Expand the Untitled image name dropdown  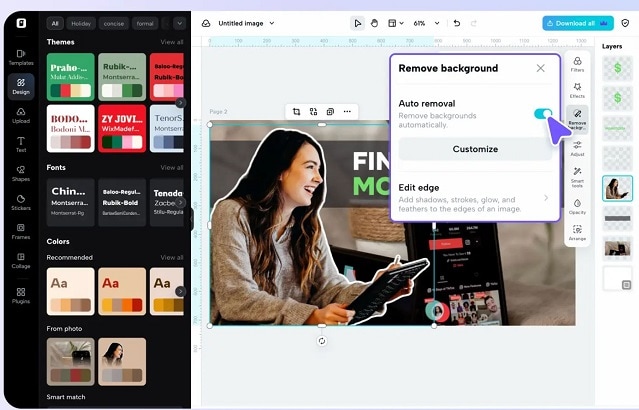click(x=272, y=23)
